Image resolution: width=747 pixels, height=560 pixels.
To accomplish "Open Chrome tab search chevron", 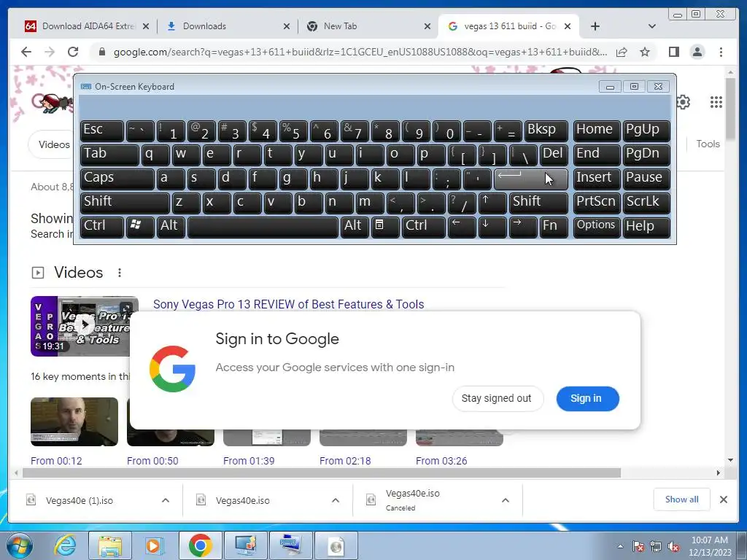I will (x=651, y=26).
